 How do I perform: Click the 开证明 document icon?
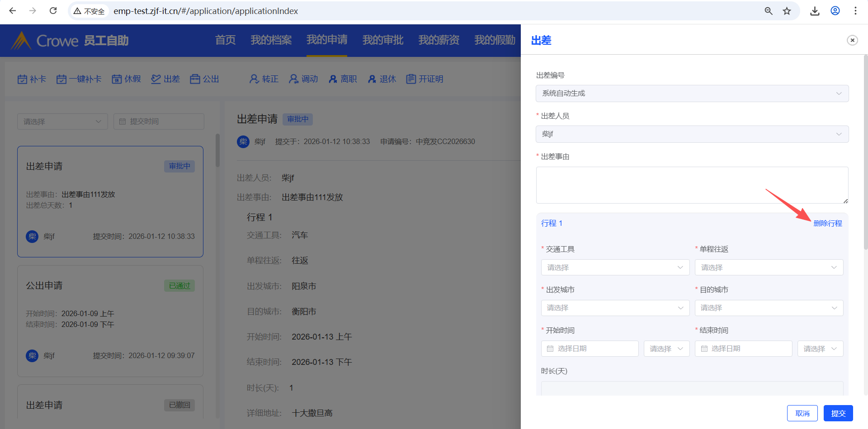tap(410, 79)
